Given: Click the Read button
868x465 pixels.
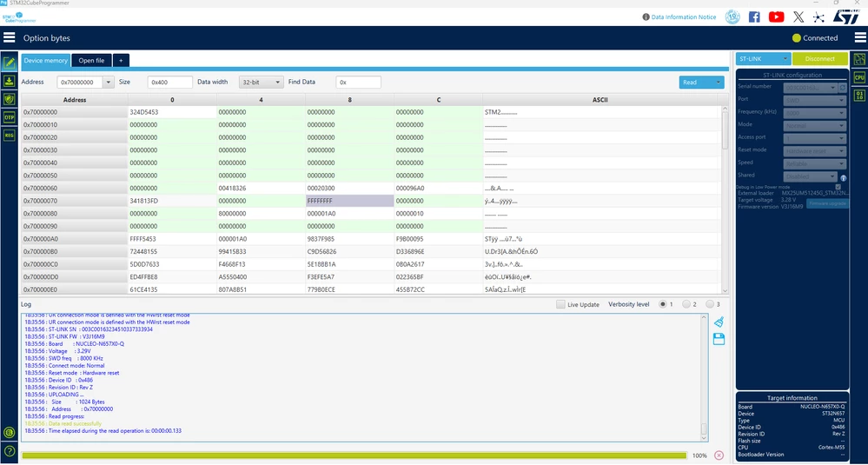Looking at the screenshot, I should (696, 82).
